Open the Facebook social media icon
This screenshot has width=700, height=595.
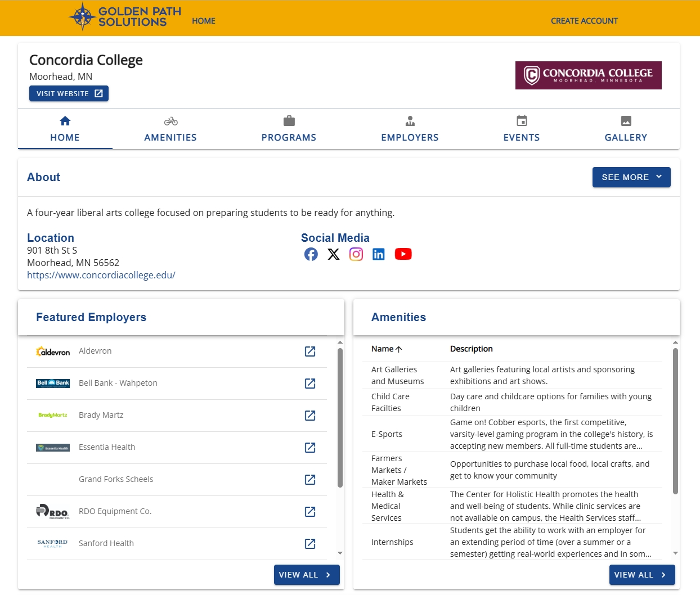pos(311,254)
